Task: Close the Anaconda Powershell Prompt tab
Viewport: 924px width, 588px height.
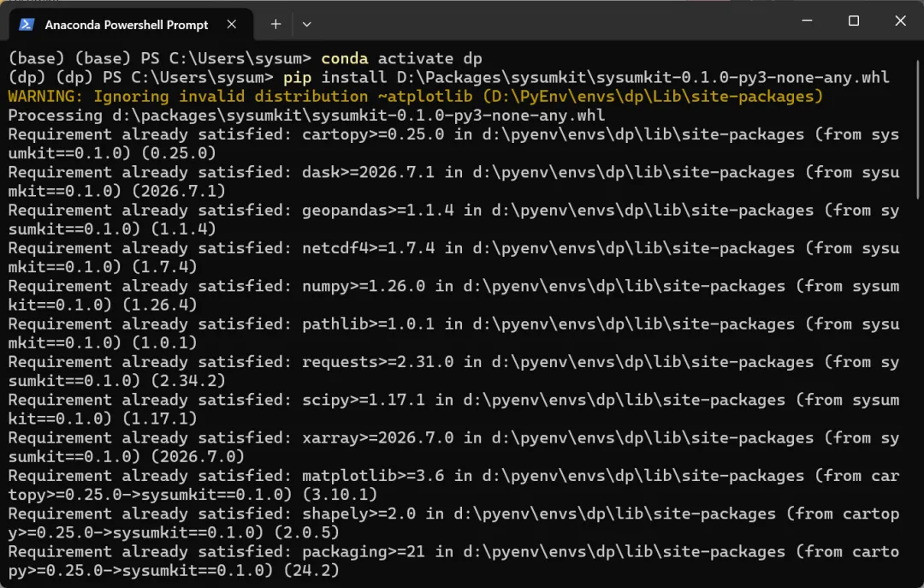Action: (x=232, y=24)
